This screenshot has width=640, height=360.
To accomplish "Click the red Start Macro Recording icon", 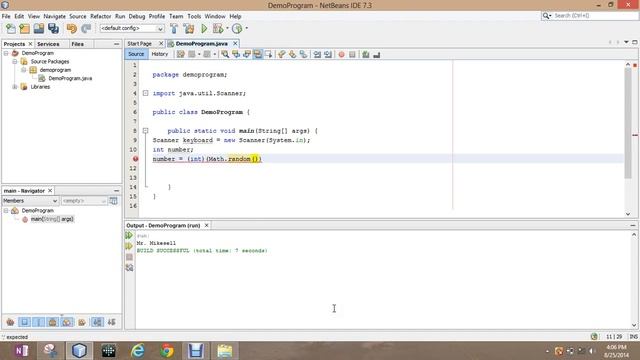I will 342,54.
